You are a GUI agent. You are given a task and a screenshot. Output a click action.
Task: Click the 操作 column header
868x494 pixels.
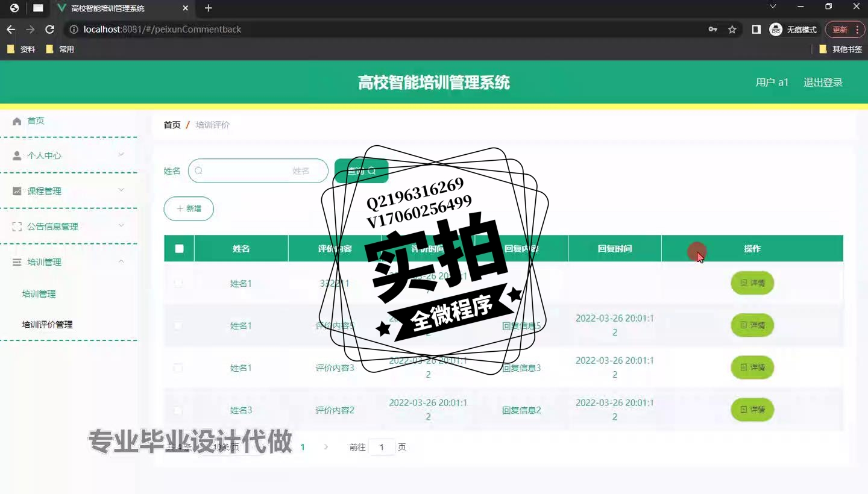click(x=752, y=248)
